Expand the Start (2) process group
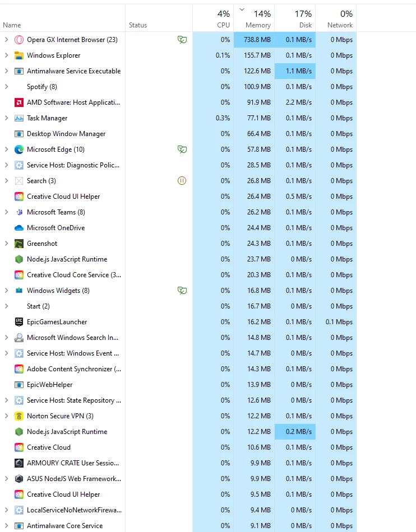 (6, 306)
